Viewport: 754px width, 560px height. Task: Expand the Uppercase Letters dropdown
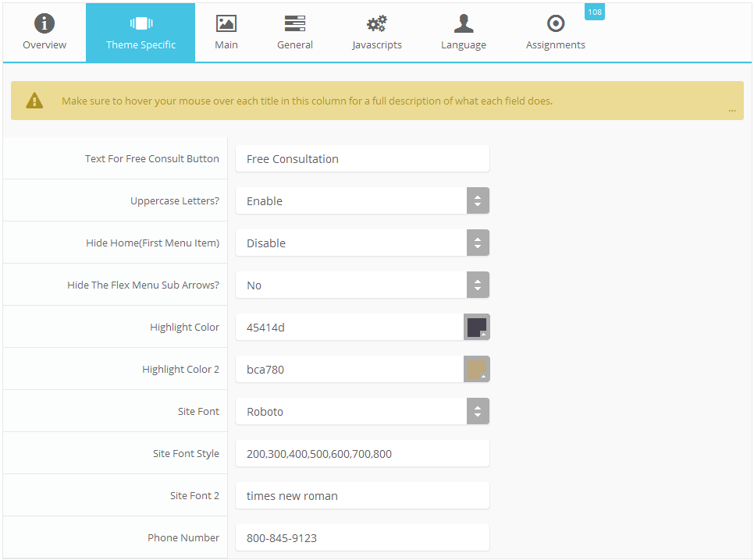(478, 201)
